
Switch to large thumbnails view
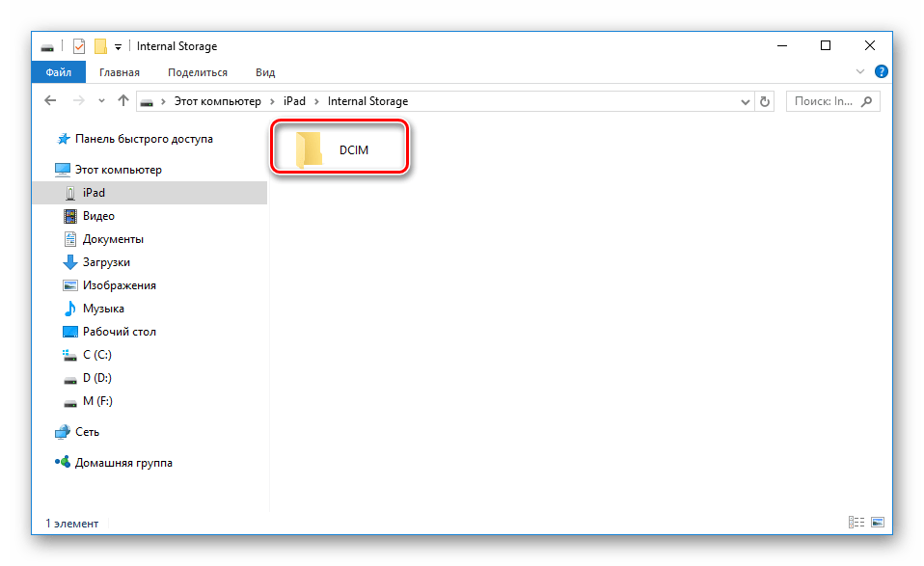point(877,523)
